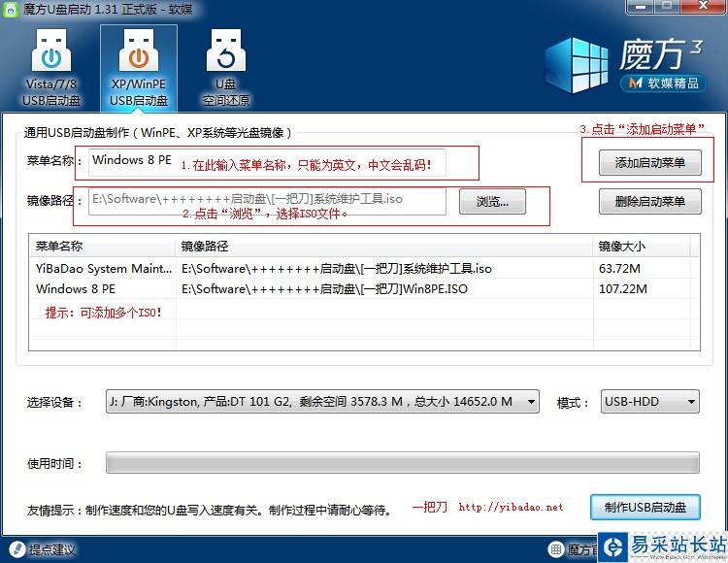This screenshot has height=563, width=728.
Task: Minimize the 魔方U盘启动 window
Action: coord(642,7)
